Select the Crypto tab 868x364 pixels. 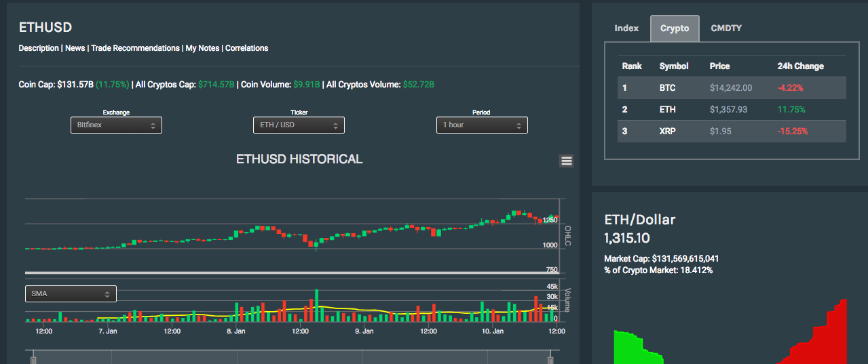coord(675,28)
